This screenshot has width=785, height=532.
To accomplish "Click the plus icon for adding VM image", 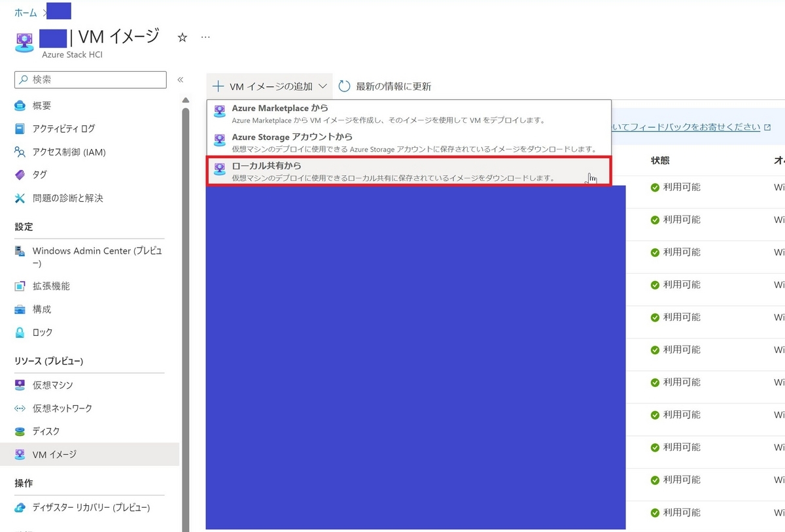I will point(218,86).
